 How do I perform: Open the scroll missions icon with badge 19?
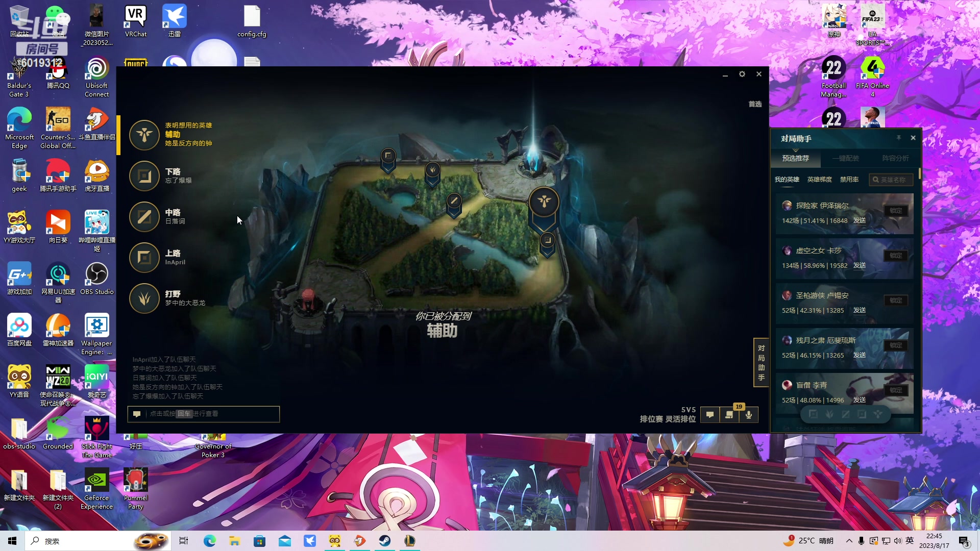click(729, 415)
